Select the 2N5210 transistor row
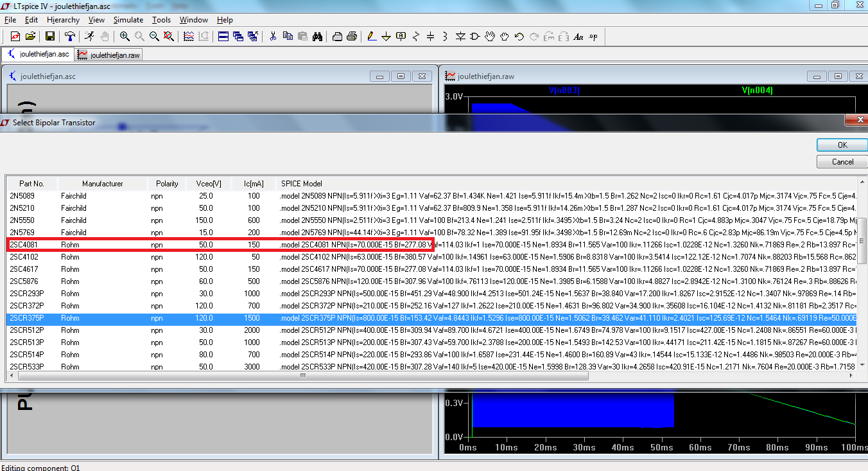 [x=432, y=208]
